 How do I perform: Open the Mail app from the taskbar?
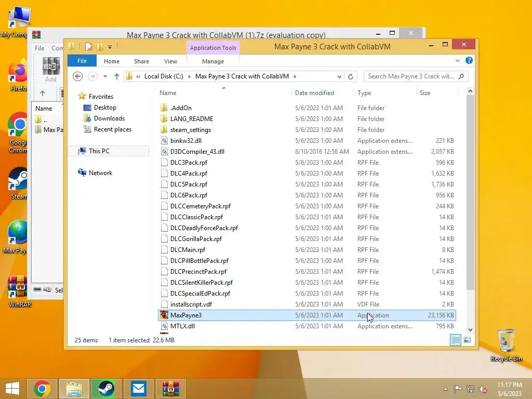click(x=138, y=389)
